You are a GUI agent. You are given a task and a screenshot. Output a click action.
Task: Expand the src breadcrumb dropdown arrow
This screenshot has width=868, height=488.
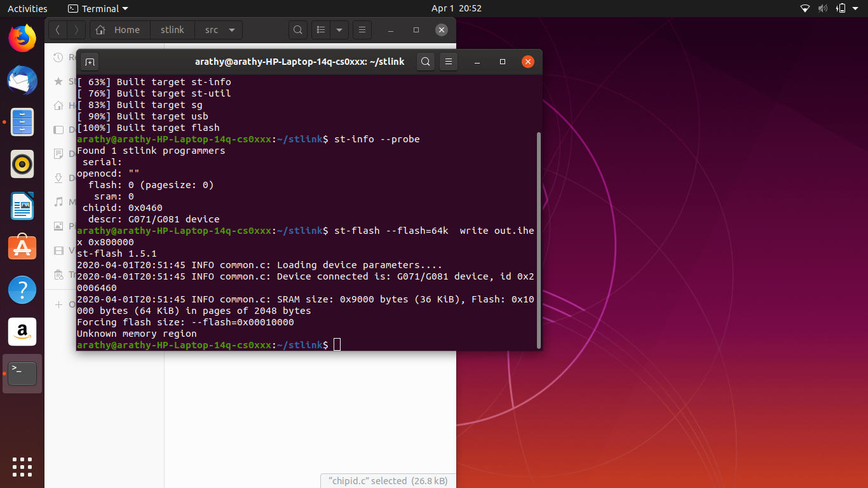pos(233,29)
